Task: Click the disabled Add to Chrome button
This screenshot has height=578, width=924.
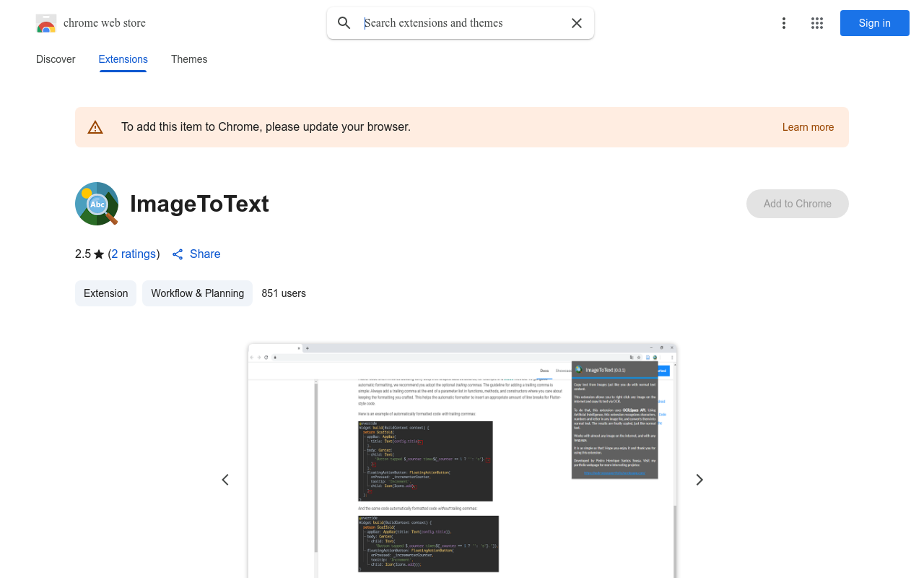Action: click(798, 204)
